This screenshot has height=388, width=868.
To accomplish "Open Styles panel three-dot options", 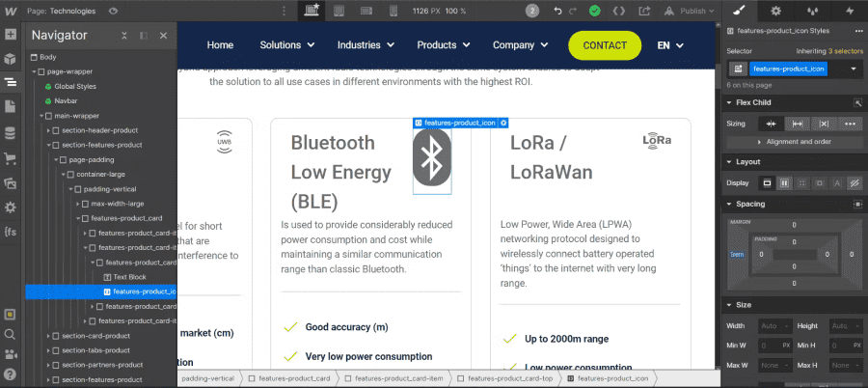I will point(858,31).
